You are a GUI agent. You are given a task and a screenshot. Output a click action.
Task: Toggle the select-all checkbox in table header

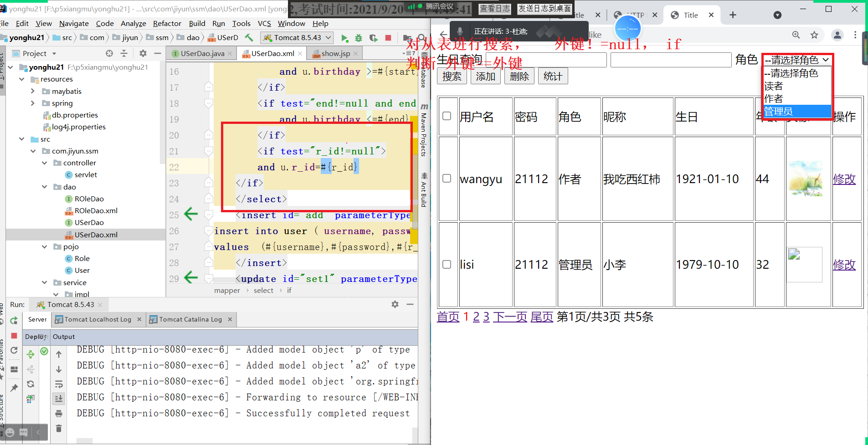tap(447, 116)
